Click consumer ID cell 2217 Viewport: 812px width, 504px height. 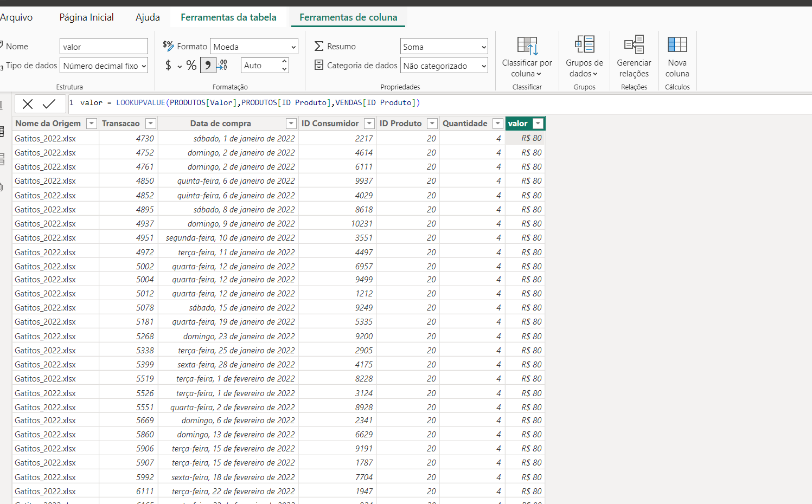point(337,138)
